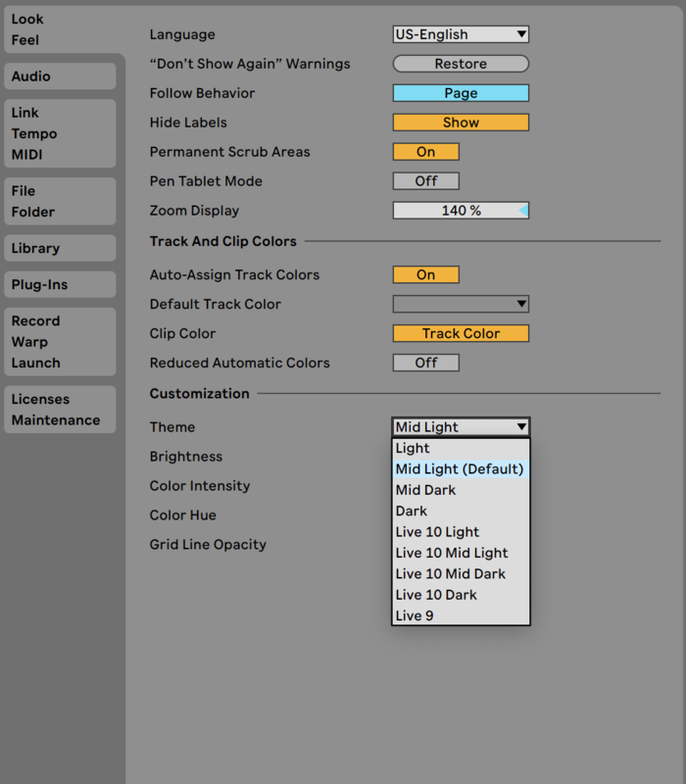Expand the Default Track Color dropdown

pos(461,304)
